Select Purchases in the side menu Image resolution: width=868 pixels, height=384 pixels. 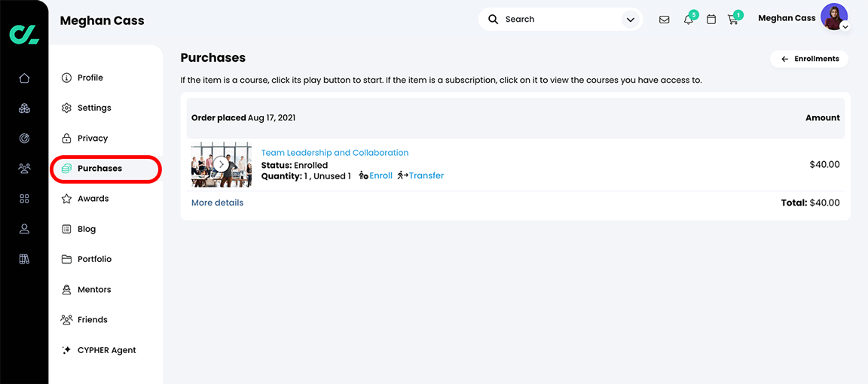coord(105,168)
